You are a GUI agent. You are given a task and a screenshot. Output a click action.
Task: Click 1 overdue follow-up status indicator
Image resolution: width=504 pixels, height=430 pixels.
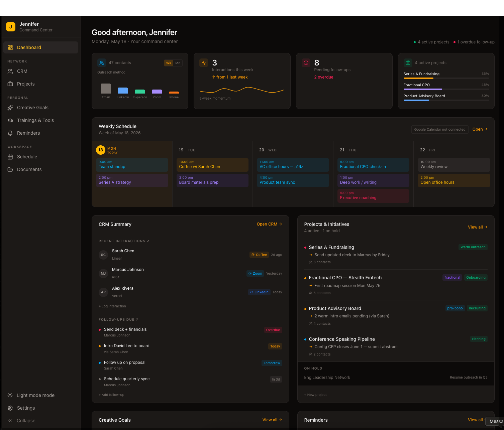[x=474, y=42]
